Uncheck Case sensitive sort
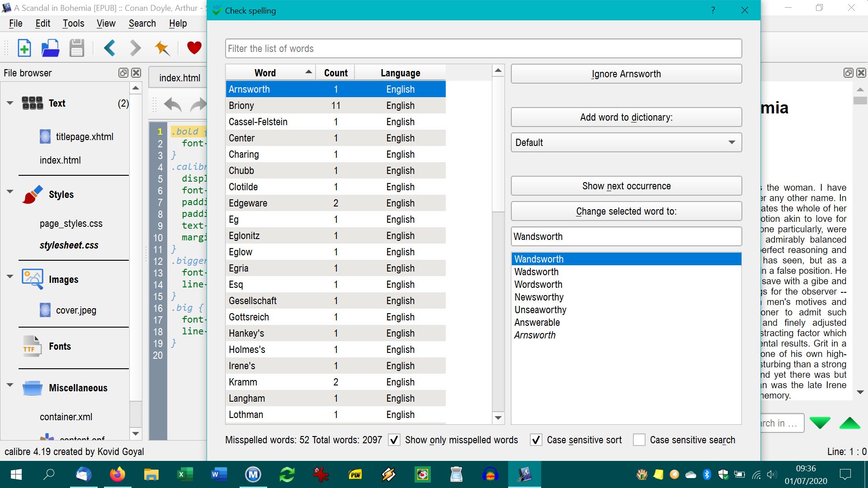 point(536,440)
